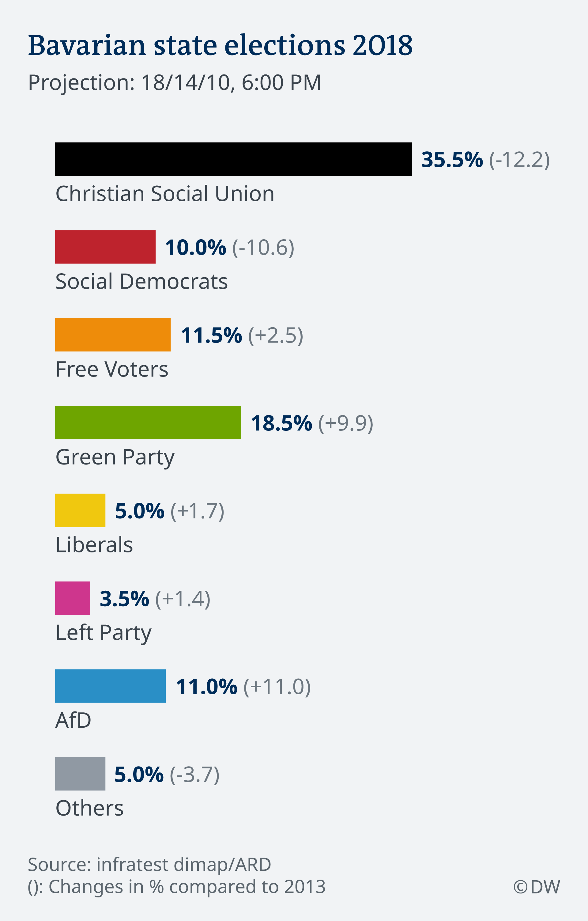The width and height of the screenshot is (588, 921).
Task: Click the red Social Democrats bar
Action: [x=105, y=247]
